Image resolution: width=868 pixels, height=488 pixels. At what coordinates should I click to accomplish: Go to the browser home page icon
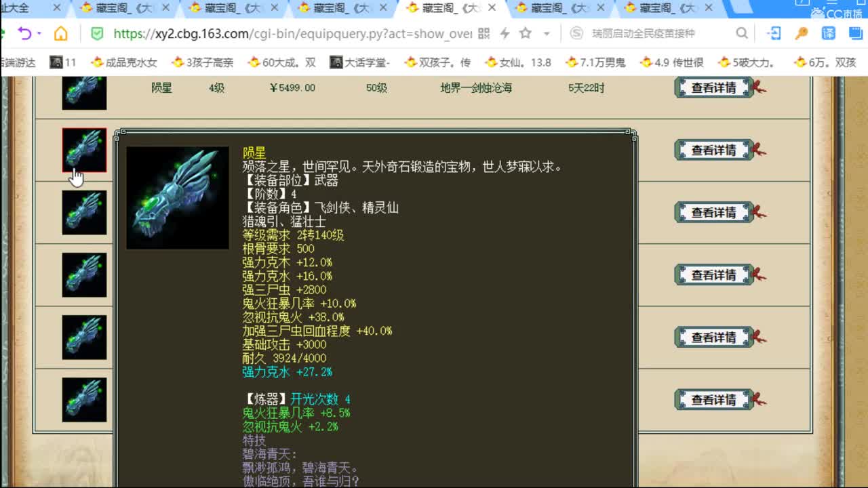coord(61,33)
